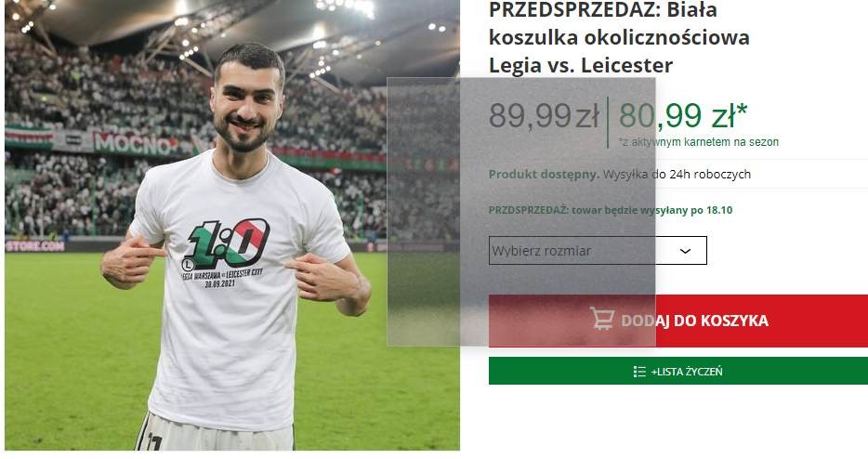Click the number 17 on the shorts
This screenshot has height=459, width=868.
pos(154,441)
